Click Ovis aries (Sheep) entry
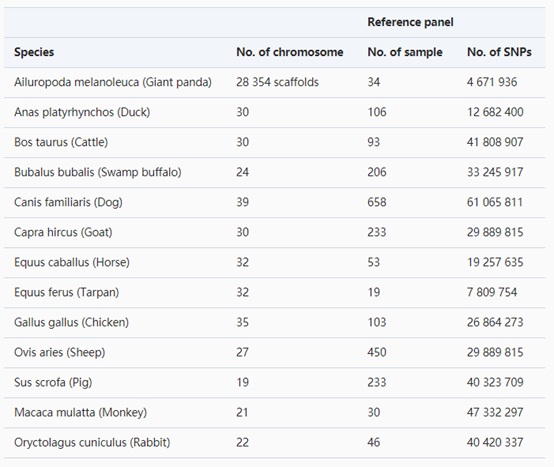Image resolution: width=554 pixels, height=467 pixels. tap(60, 353)
